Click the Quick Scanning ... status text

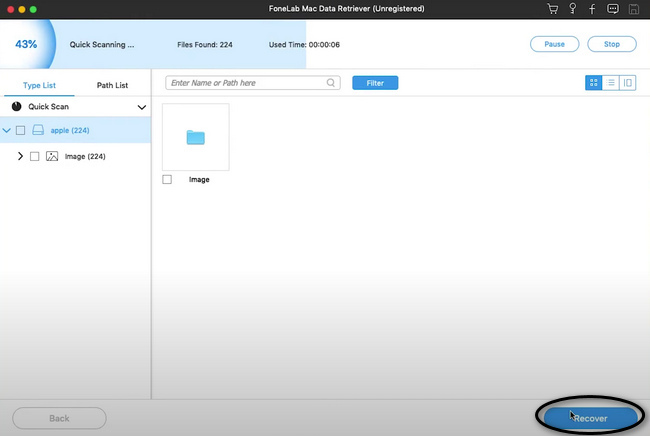[102, 44]
